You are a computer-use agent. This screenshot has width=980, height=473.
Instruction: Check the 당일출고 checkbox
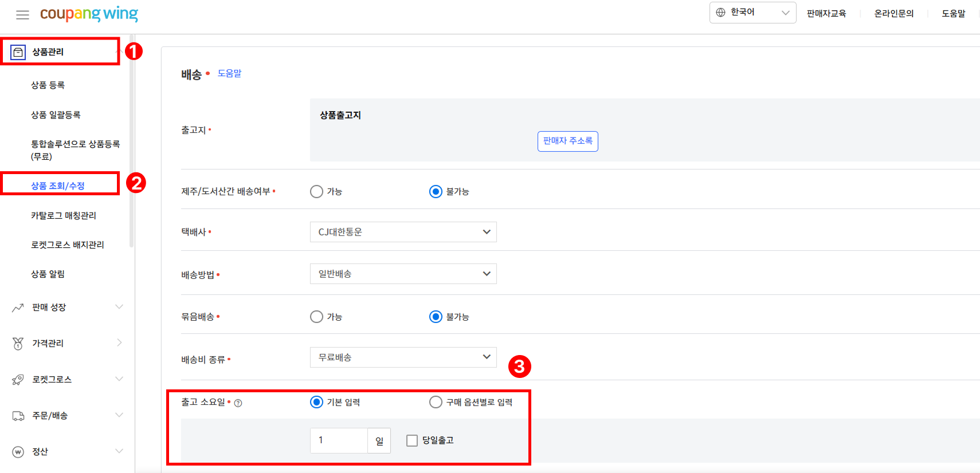pos(411,440)
